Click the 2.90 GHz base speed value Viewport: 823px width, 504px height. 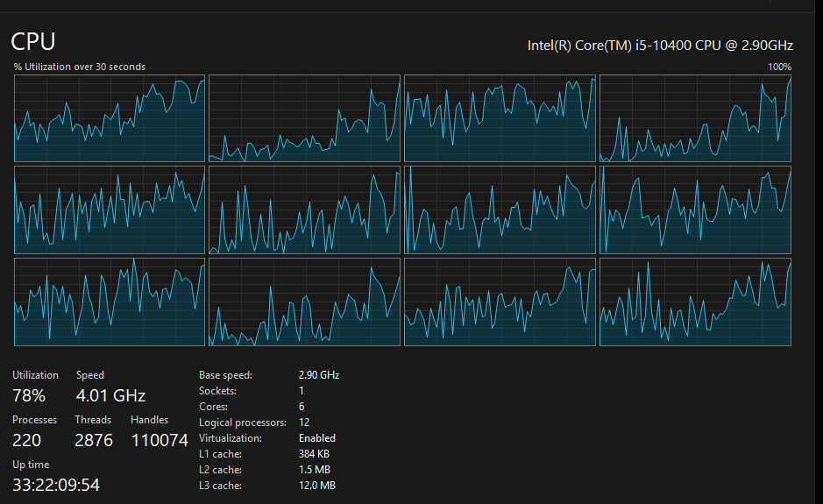318,375
